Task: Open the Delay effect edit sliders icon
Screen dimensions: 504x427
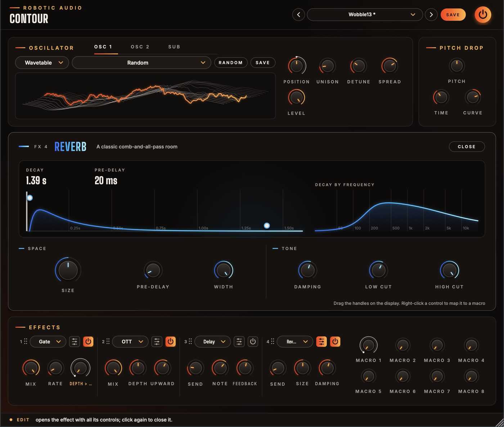Action: 239,342
